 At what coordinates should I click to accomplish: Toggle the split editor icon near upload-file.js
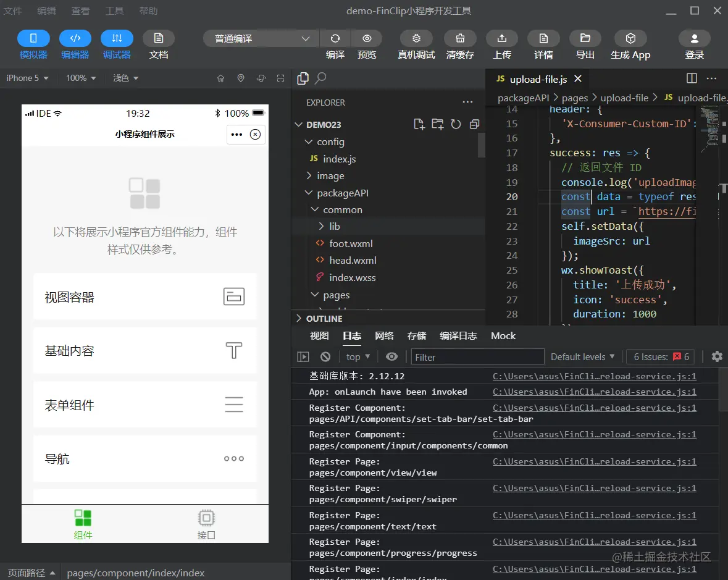click(x=690, y=78)
